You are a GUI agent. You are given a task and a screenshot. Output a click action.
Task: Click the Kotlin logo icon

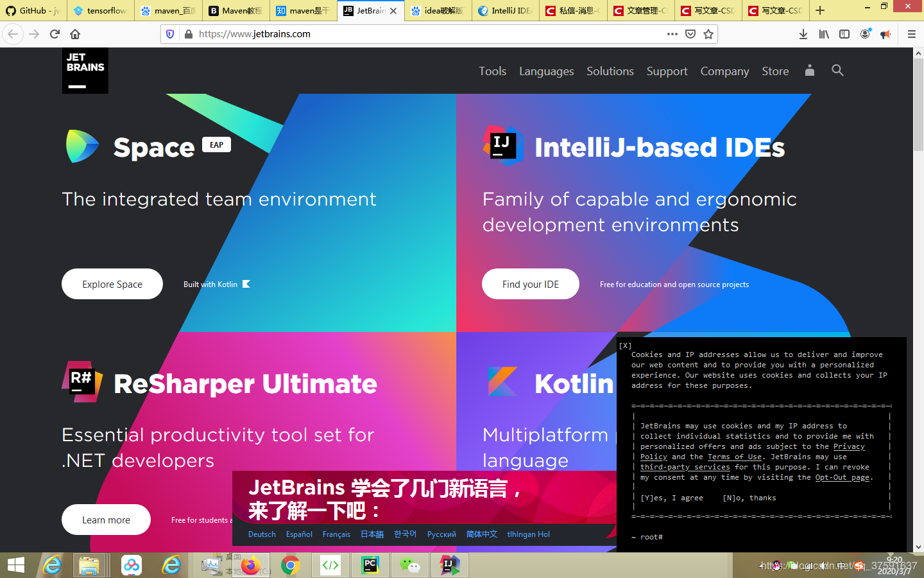click(502, 381)
